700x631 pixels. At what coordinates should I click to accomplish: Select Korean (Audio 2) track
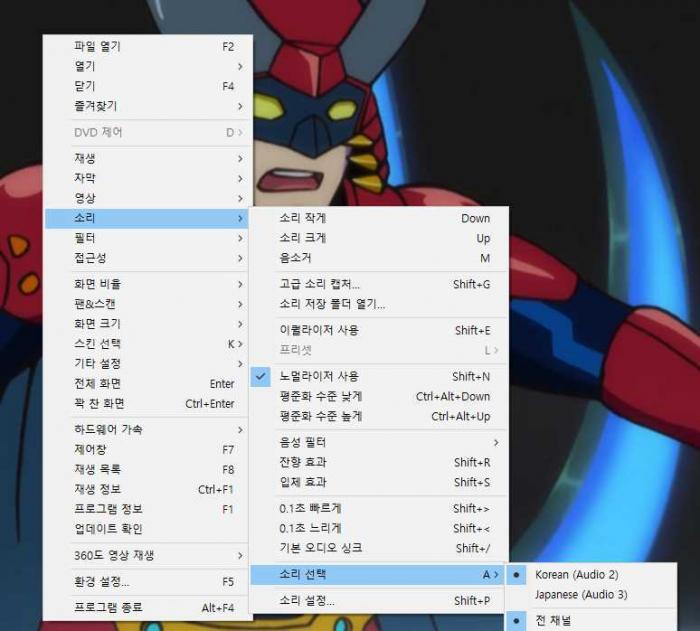(591, 575)
